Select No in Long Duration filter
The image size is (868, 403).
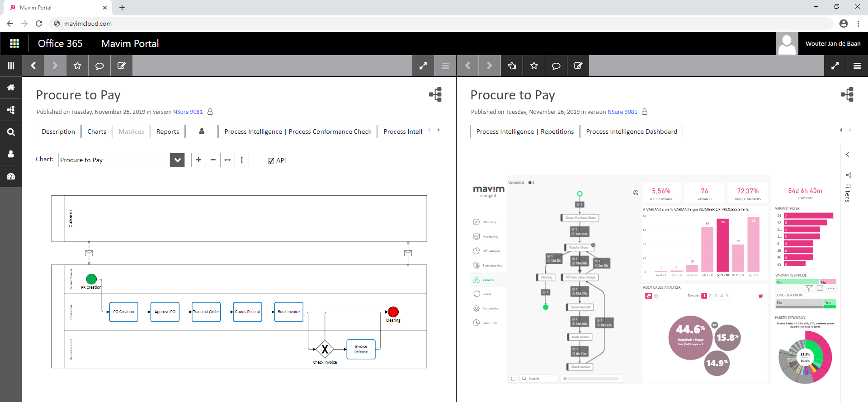pyautogui.click(x=799, y=303)
